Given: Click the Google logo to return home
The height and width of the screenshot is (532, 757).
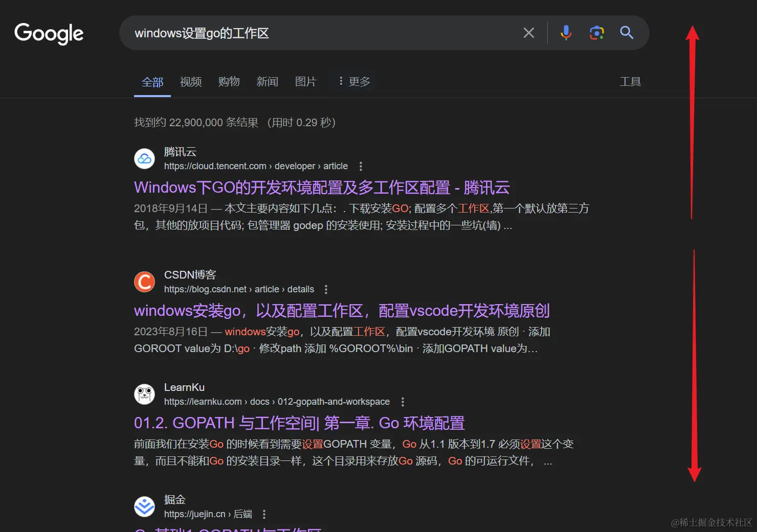Looking at the screenshot, I should click(x=49, y=33).
